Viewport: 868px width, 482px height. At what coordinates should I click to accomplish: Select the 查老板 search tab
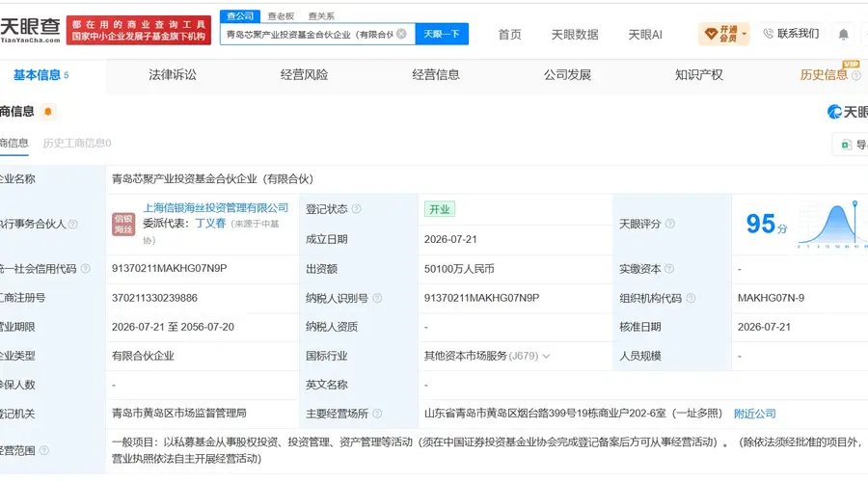[281, 16]
